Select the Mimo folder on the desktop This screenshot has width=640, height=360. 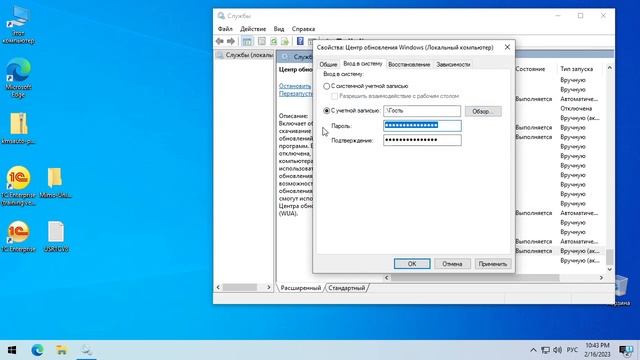[x=56, y=183]
